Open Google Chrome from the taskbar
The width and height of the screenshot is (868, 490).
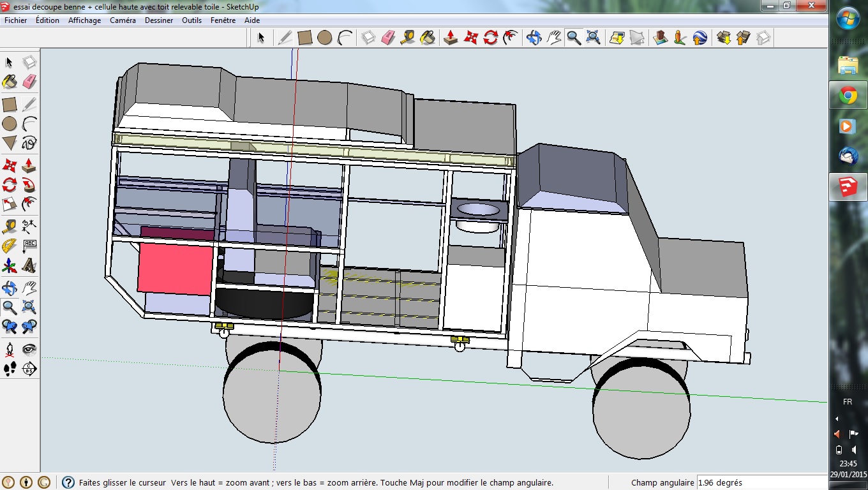pyautogui.click(x=848, y=96)
